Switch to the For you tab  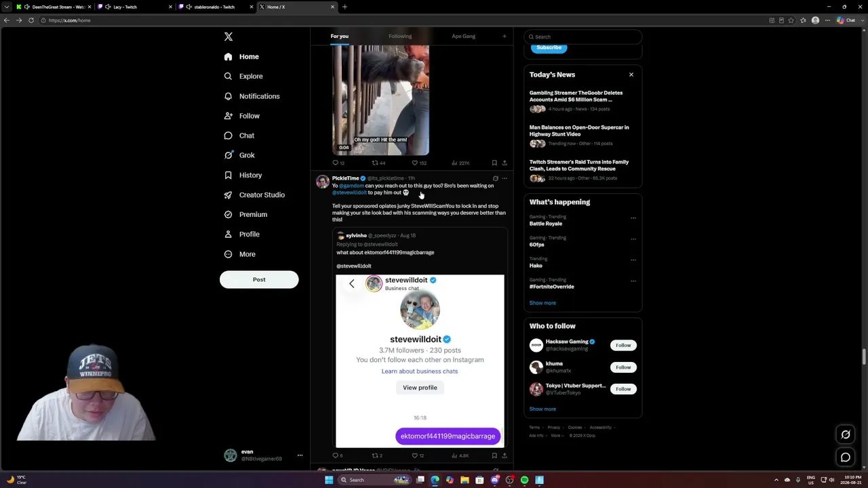tap(339, 36)
